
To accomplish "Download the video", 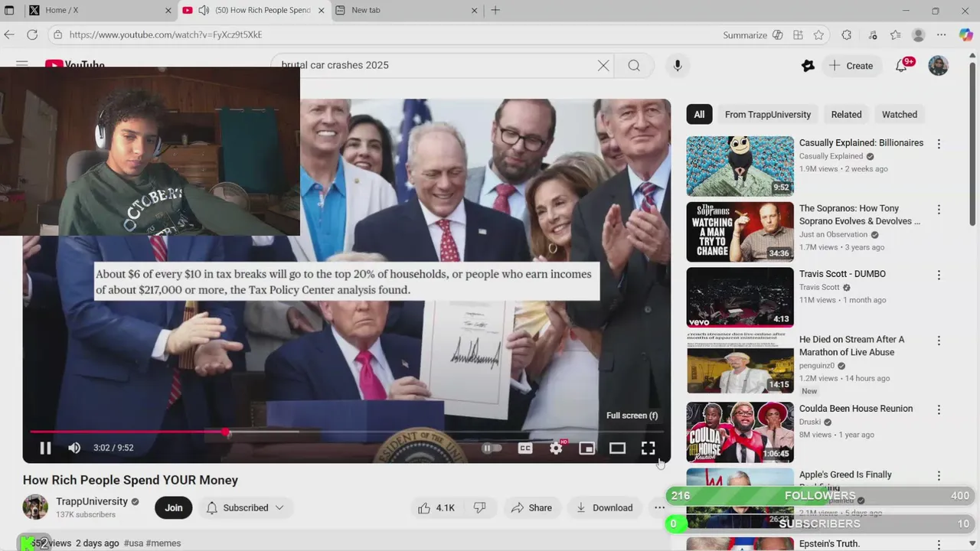I will coord(604,507).
